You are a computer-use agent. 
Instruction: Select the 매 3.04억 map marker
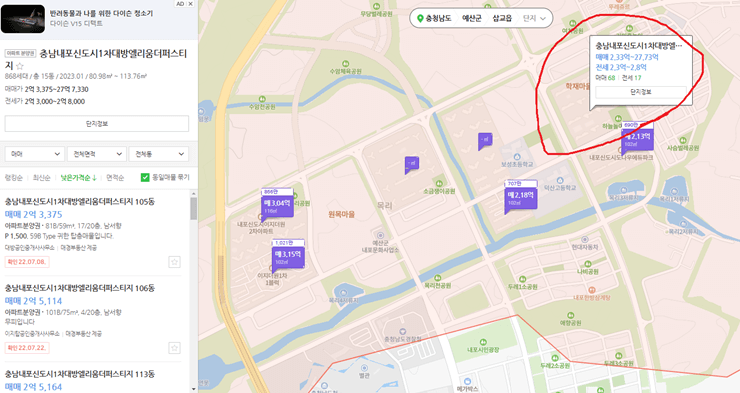[278, 206]
